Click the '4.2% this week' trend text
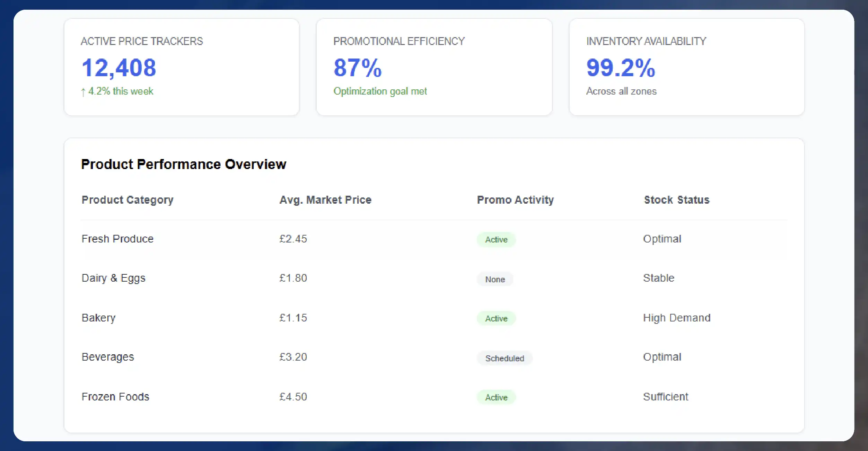 [117, 91]
